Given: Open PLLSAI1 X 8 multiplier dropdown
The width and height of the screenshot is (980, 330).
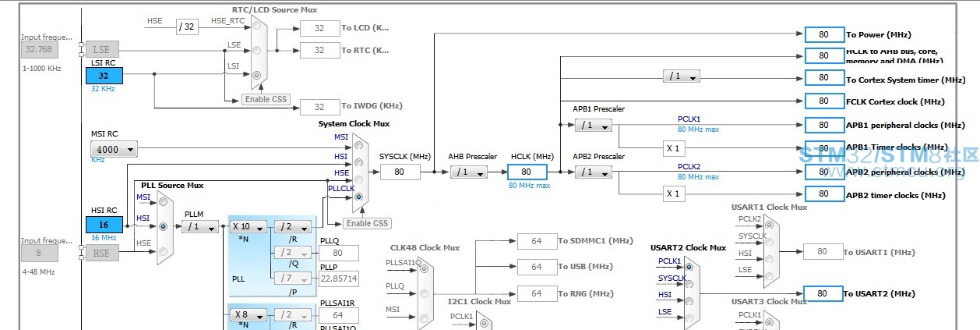Looking at the screenshot, I should click(249, 314).
